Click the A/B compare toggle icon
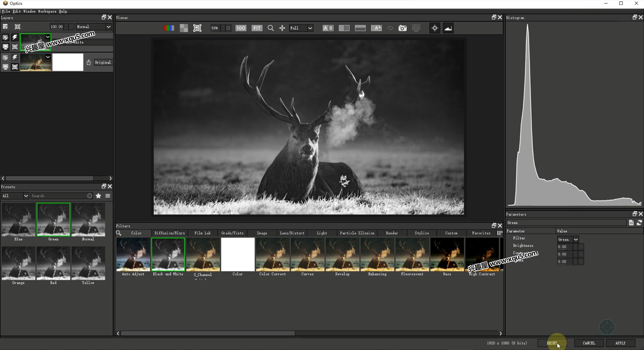Viewport: 644px width, 350px height. pos(376,28)
